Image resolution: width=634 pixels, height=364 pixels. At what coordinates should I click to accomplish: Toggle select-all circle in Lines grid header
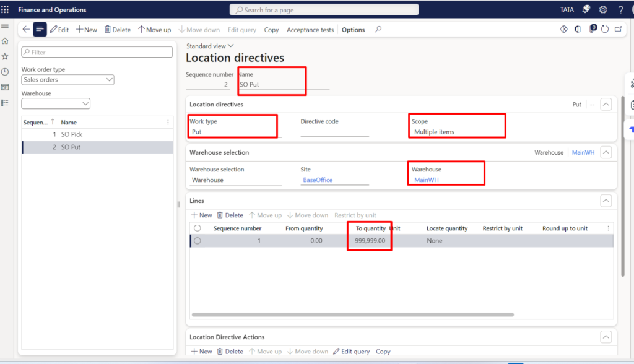(198, 228)
